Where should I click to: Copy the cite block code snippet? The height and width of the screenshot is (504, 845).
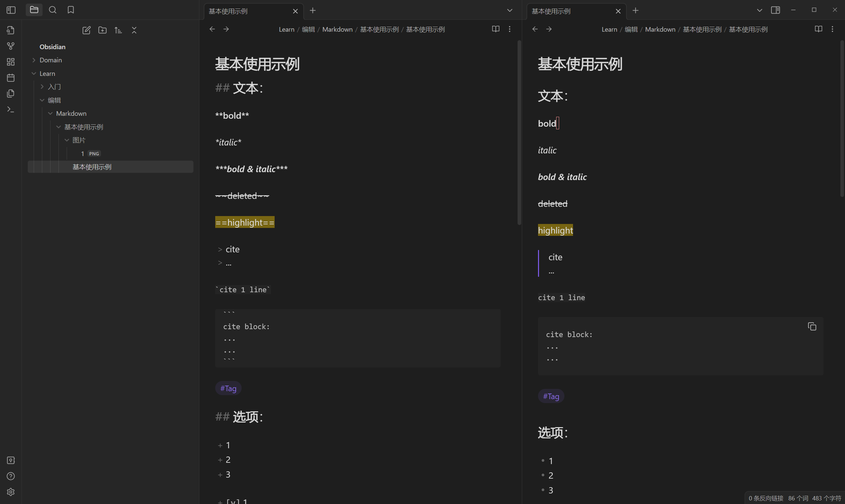[812, 326]
